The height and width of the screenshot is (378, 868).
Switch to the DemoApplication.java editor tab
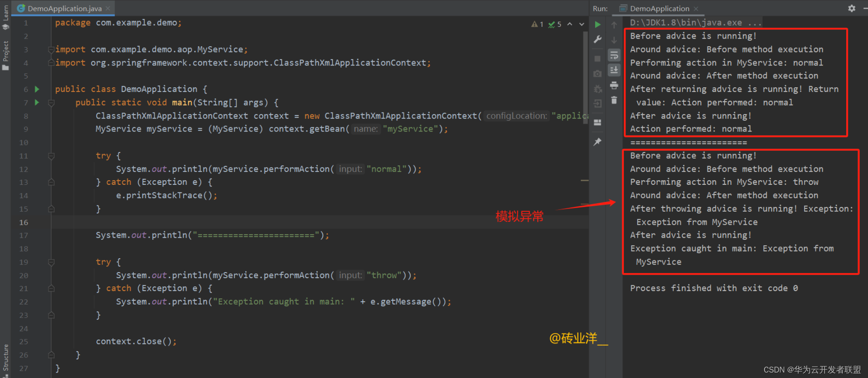(x=63, y=8)
